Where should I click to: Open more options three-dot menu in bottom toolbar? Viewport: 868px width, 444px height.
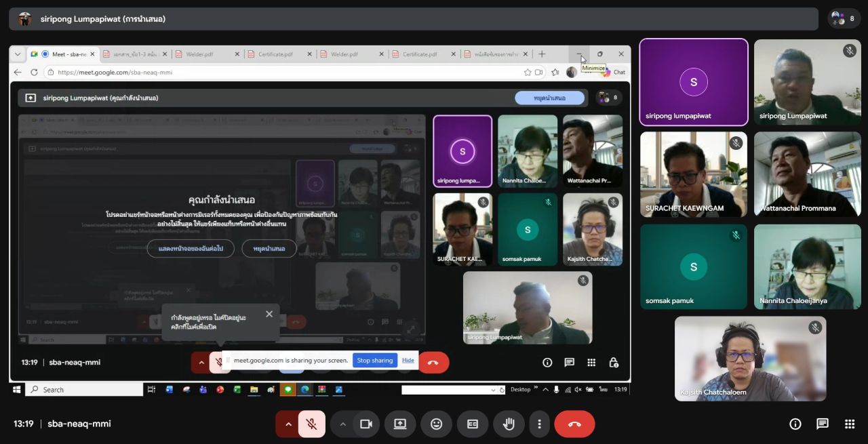click(539, 424)
